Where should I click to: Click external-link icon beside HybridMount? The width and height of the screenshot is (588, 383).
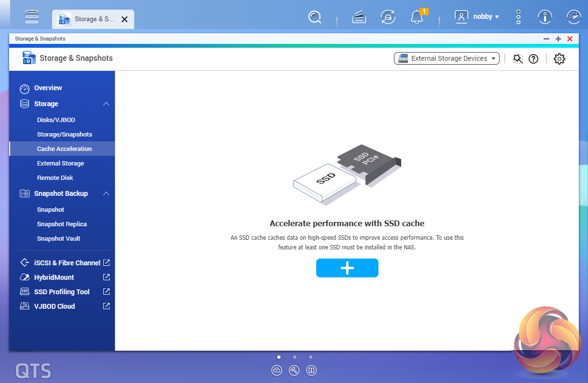point(107,277)
